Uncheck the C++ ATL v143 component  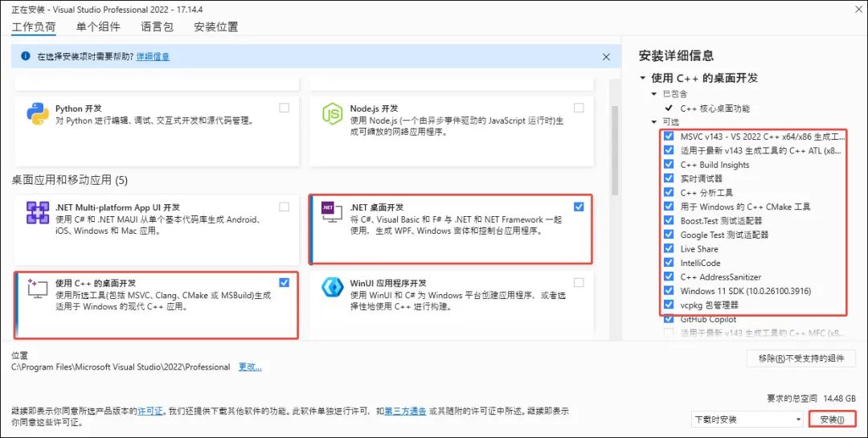pos(669,150)
